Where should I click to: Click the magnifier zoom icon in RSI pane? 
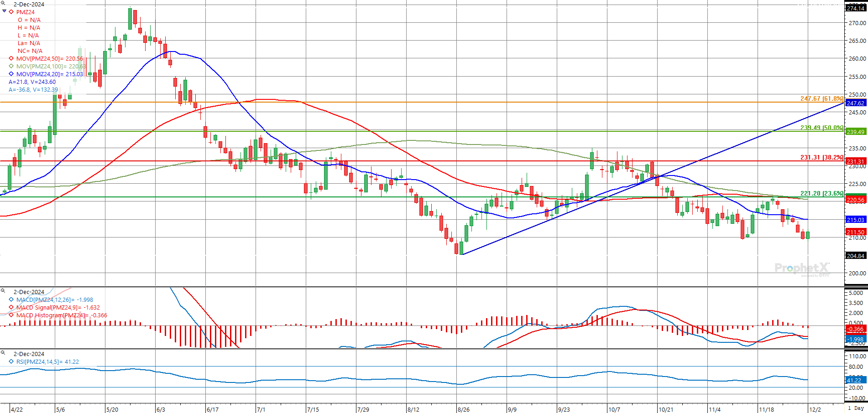(x=3, y=353)
